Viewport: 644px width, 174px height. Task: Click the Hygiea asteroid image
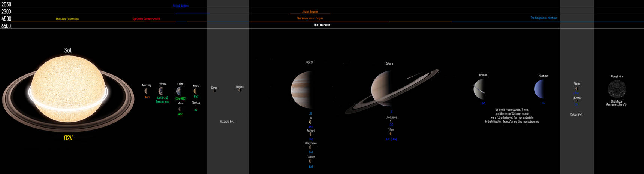tap(240, 90)
